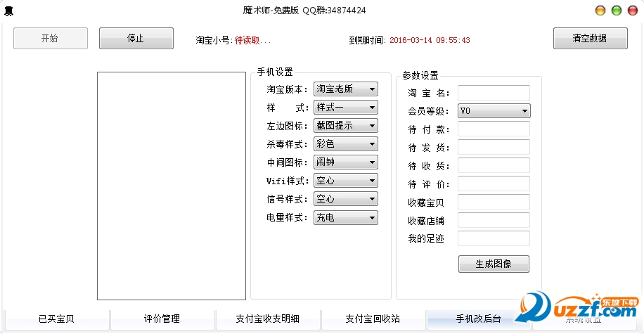644x334 pixels.
Task: Click the 清空数据 button
Action: pos(590,38)
